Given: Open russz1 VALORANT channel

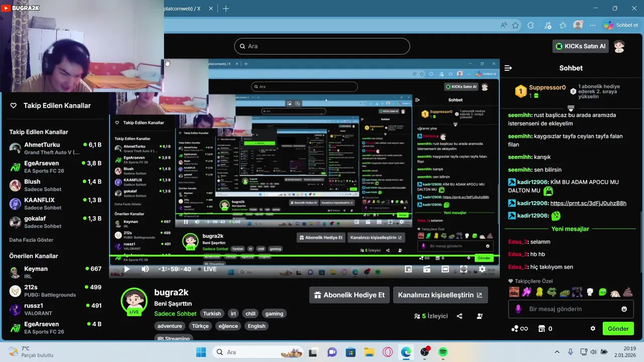Looking at the screenshot, I should (x=55, y=309).
